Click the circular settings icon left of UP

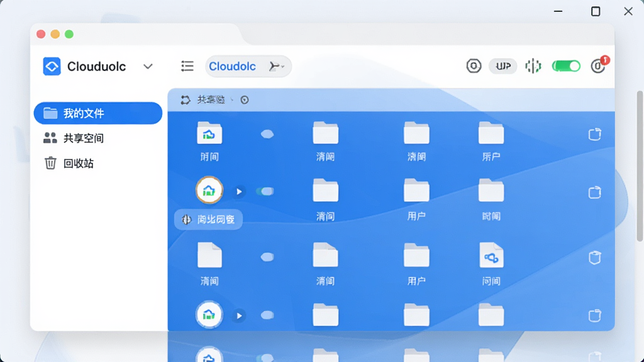[474, 66]
